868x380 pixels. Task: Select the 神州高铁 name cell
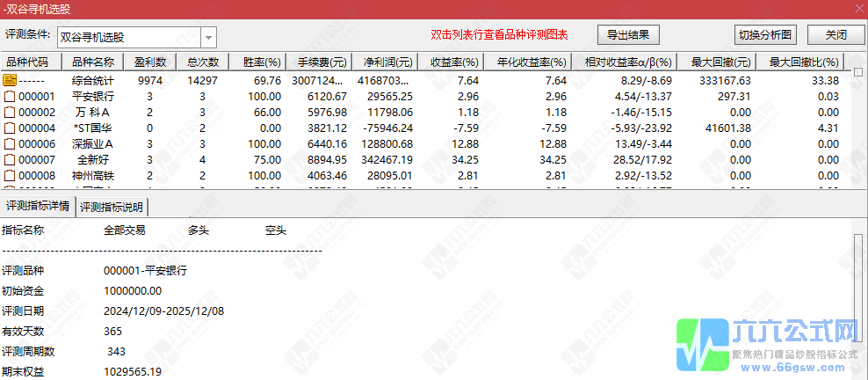93,176
